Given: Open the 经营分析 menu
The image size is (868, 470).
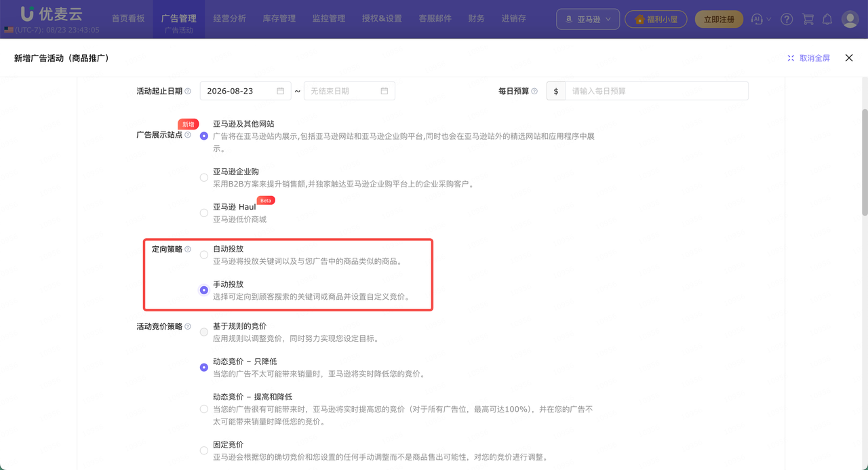Looking at the screenshot, I should click(230, 18).
